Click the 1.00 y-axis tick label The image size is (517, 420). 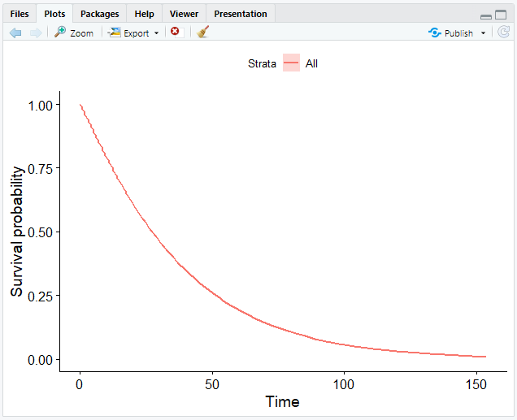click(40, 106)
